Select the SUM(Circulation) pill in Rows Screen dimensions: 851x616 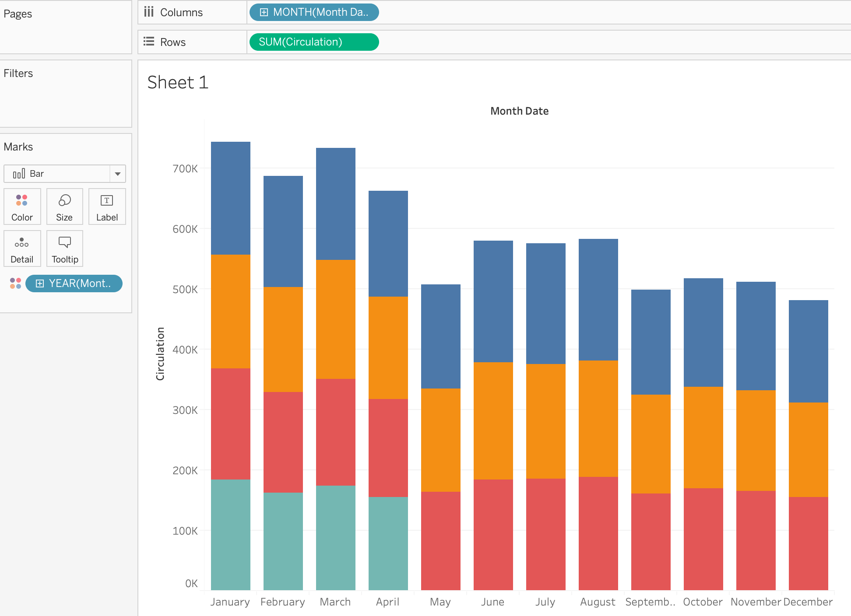tap(313, 42)
